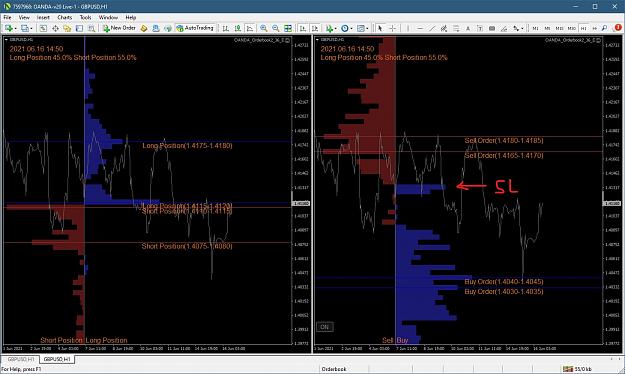Open the Window menu
Image resolution: width=625 pixels, height=374 pixels.
coord(108,18)
